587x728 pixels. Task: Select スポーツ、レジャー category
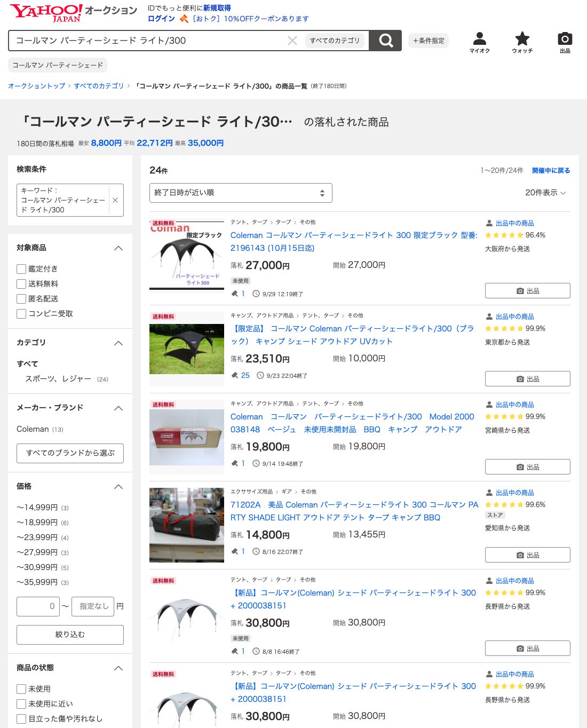pyautogui.click(x=58, y=378)
